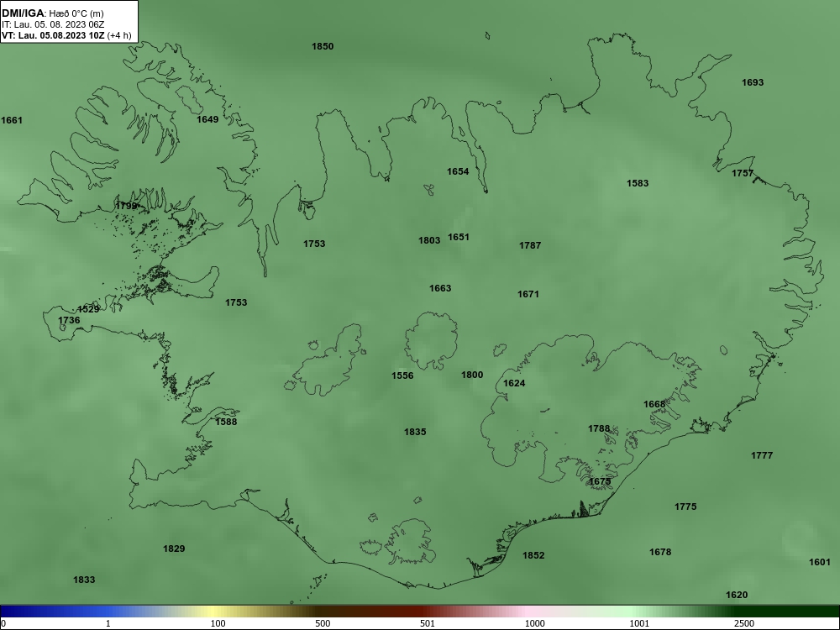Click the DMI/IGA title line
Screen dimensions: 840x630
point(53,13)
